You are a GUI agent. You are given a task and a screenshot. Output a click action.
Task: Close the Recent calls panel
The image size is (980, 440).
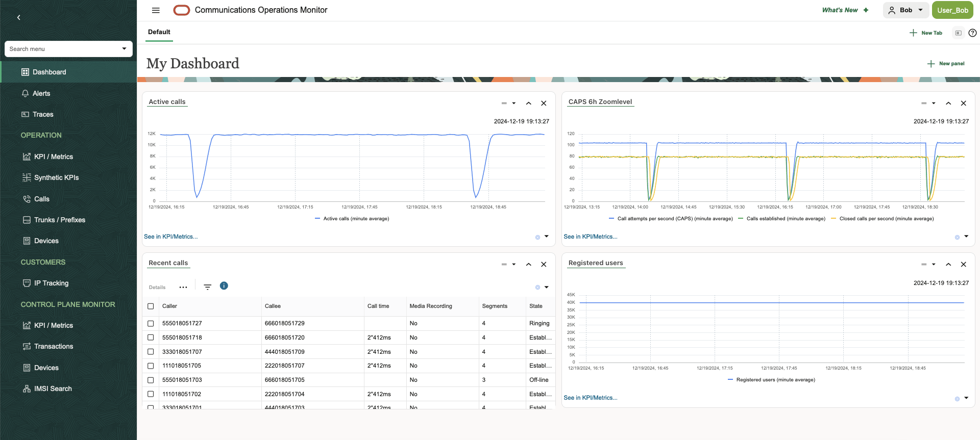tap(544, 264)
